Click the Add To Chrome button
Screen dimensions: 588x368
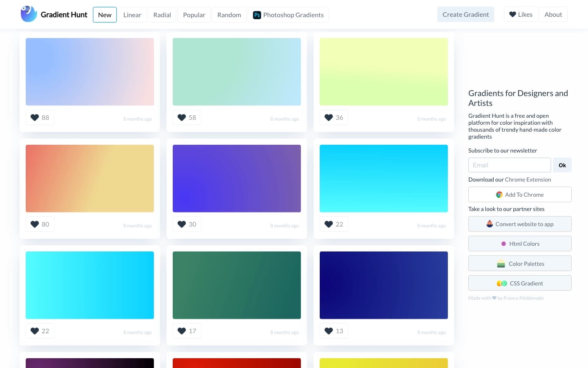[x=520, y=195]
